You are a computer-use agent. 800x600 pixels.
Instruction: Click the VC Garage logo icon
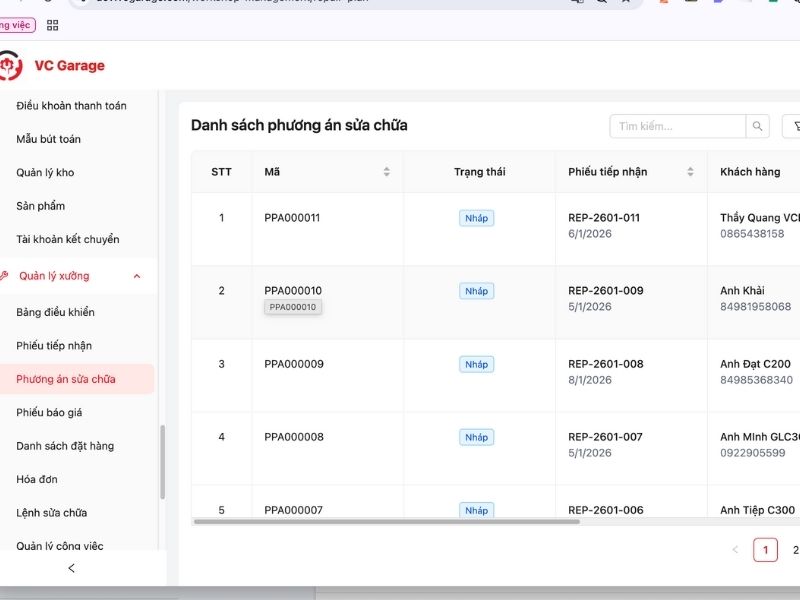click(10, 66)
